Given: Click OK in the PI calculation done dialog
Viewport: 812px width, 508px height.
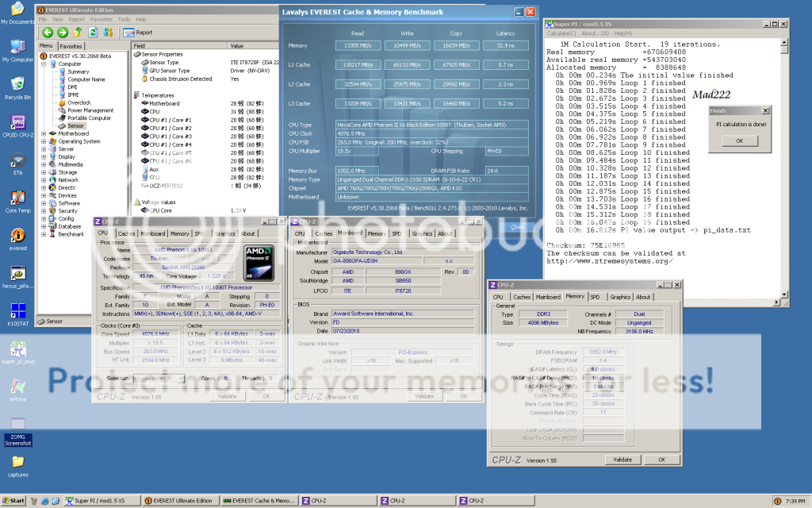Looking at the screenshot, I should tap(739, 140).
